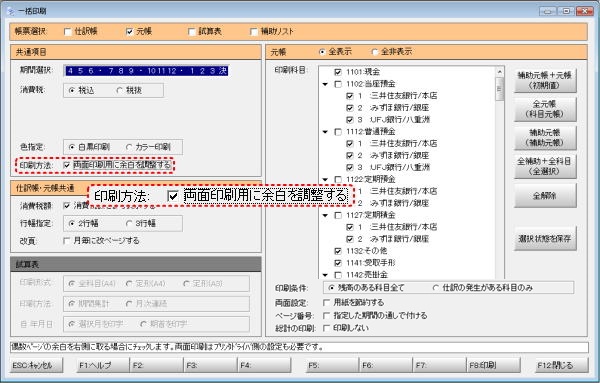The height and width of the screenshot is (383, 600).
Task: Choose the 3行幅 row width option
Action: [x=129, y=224]
